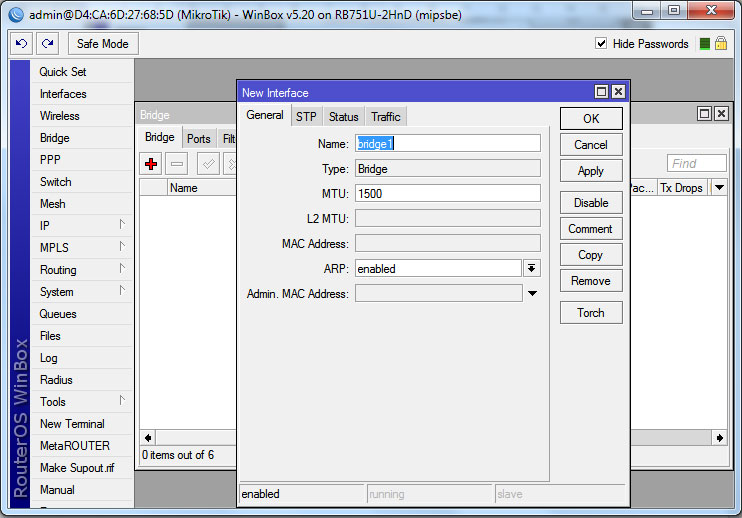
Task: Click the Redo arrow icon
Action: (47, 44)
